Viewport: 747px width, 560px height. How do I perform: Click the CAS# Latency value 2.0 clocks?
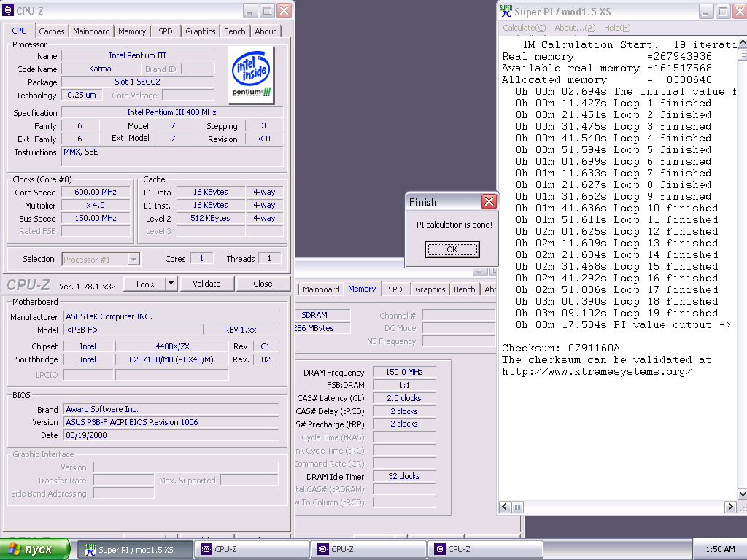404,398
